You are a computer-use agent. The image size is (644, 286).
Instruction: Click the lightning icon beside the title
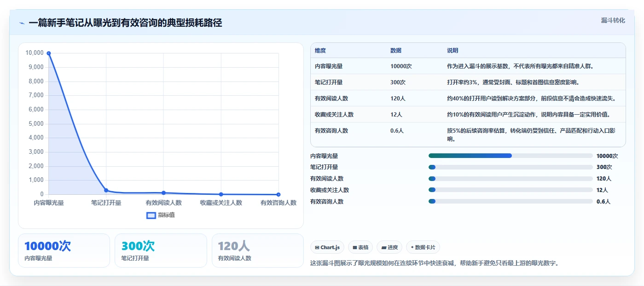click(22, 23)
